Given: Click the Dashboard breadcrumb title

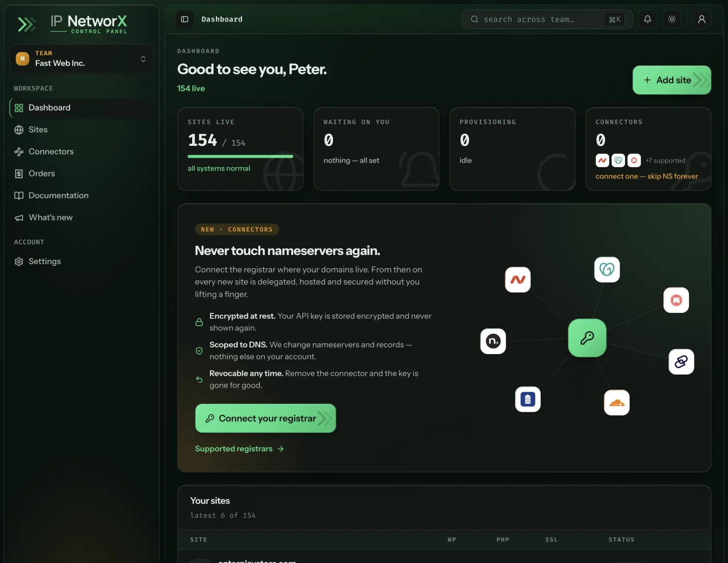Looking at the screenshot, I should pos(222,19).
